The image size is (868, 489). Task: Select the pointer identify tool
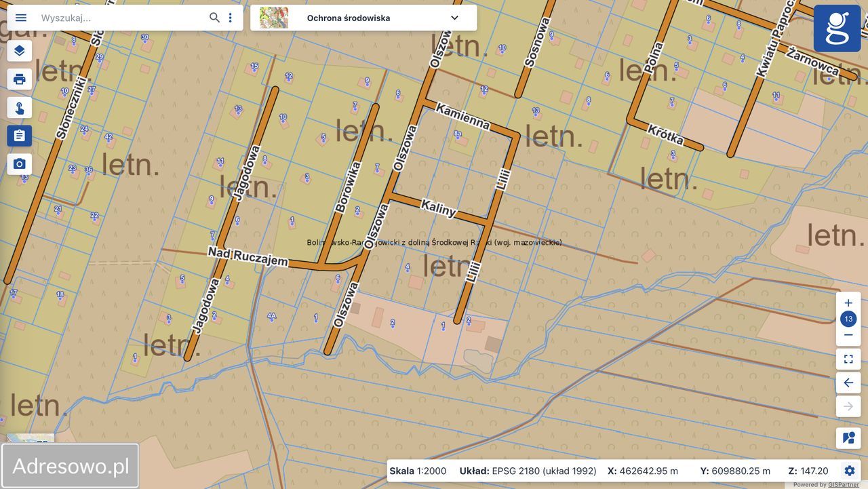click(x=19, y=108)
